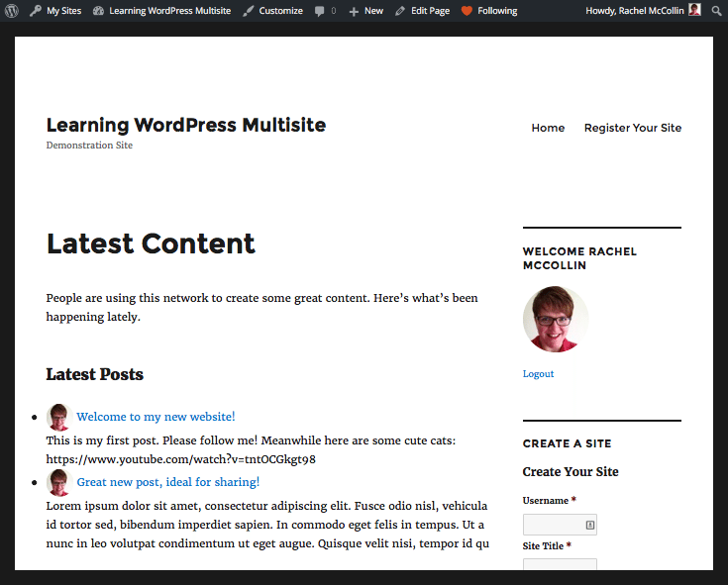Viewport: 728px width, 585px height.
Task: Go to the Home navigation link
Action: [x=548, y=128]
